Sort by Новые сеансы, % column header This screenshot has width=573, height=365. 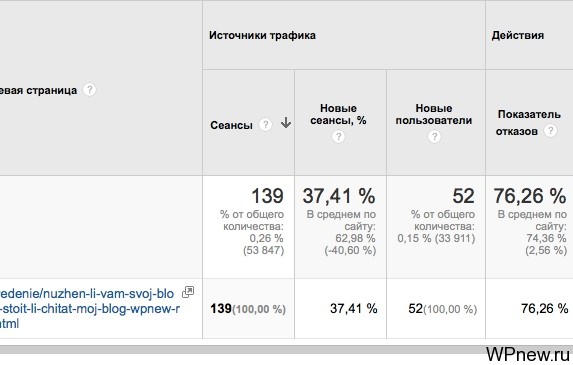(338, 114)
